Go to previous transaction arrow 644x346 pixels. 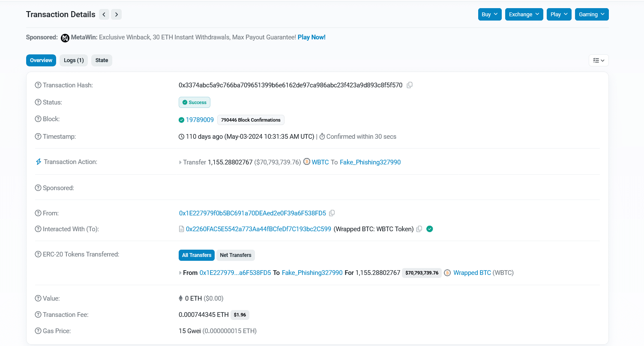click(104, 15)
